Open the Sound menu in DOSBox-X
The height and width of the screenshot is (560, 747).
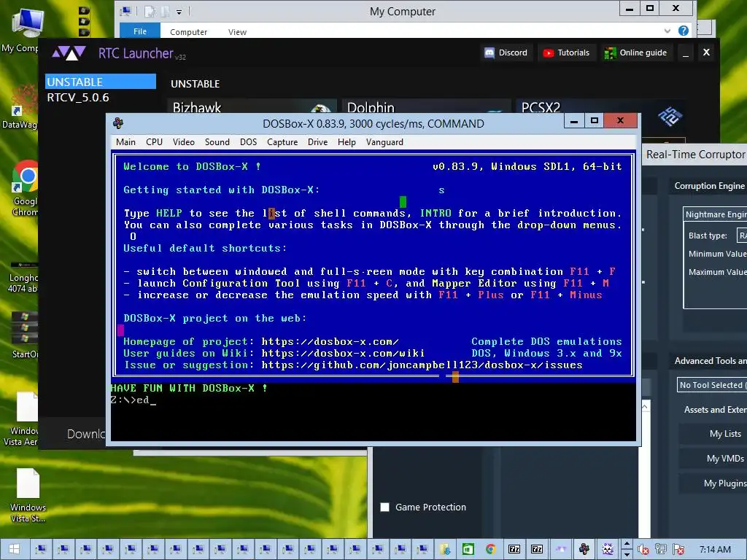pyautogui.click(x=217, y=142)
